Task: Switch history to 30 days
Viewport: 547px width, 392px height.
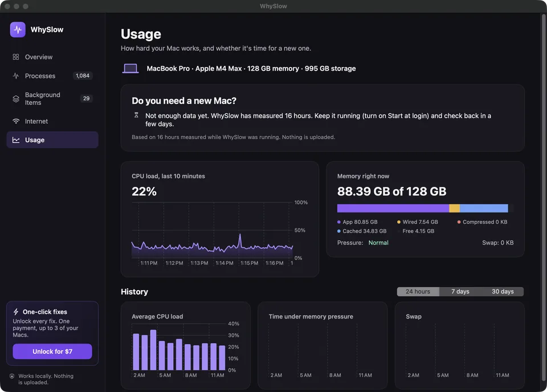Action: 503,292
